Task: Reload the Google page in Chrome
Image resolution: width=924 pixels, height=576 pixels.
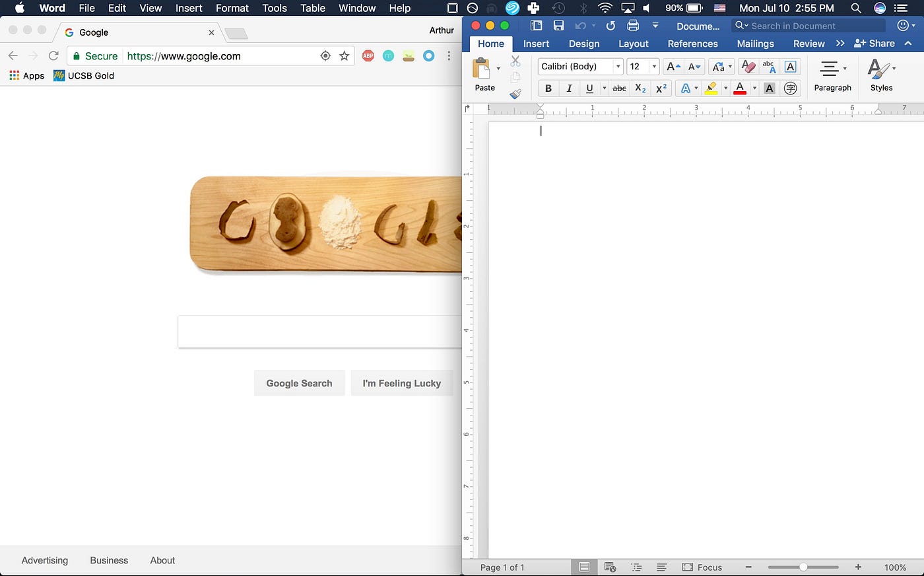Action: click(53, 56)
